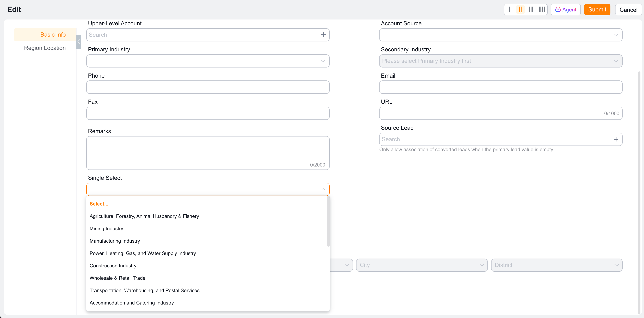Choose the Select... placeholder option
The width and height of the screenshot is (644, 318).
click(206, 204)
